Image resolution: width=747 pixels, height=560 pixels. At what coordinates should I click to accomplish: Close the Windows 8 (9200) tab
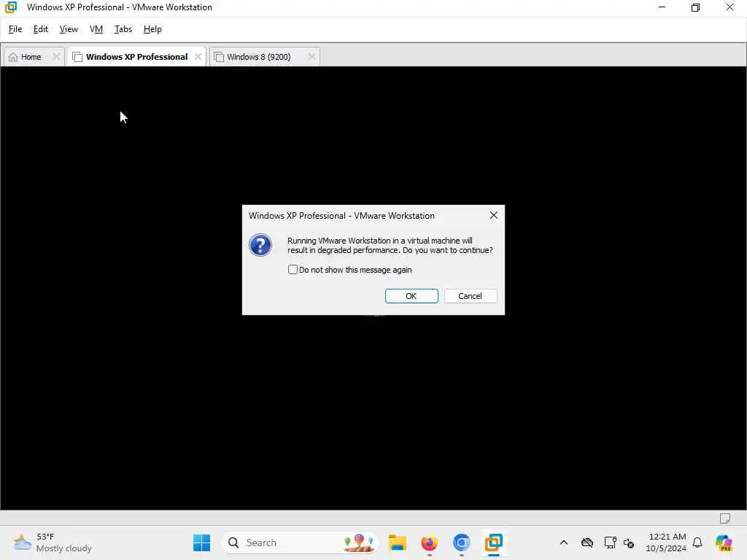311,57
